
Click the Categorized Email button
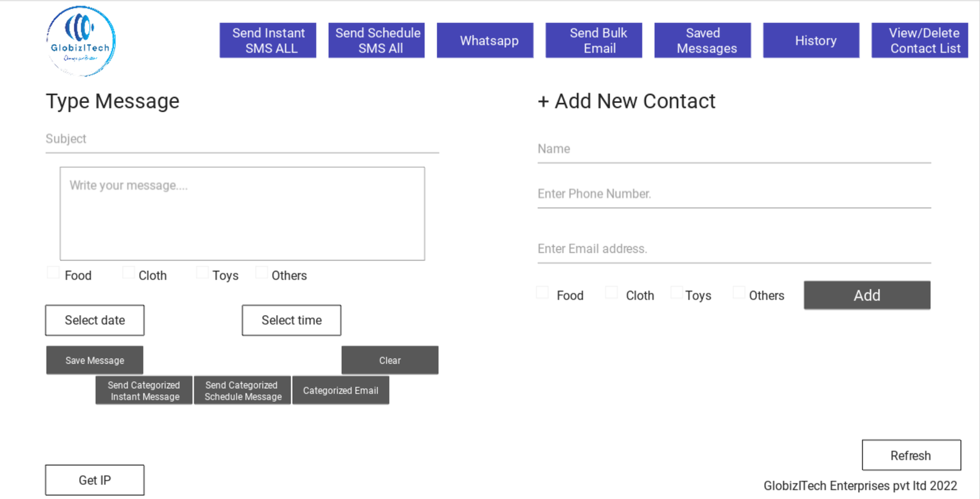click(341, 390)
